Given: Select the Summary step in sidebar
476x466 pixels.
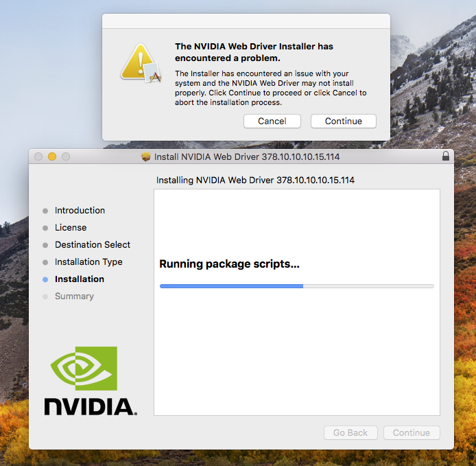Looking at the screenshot, I should pos(74,296).
